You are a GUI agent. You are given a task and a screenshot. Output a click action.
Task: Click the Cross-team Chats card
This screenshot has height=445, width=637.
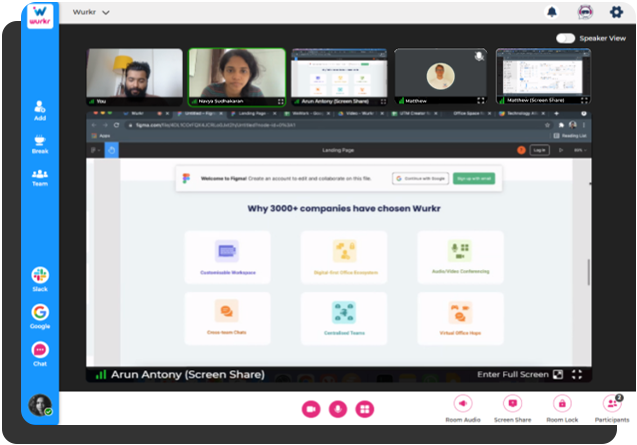(228, 318)
